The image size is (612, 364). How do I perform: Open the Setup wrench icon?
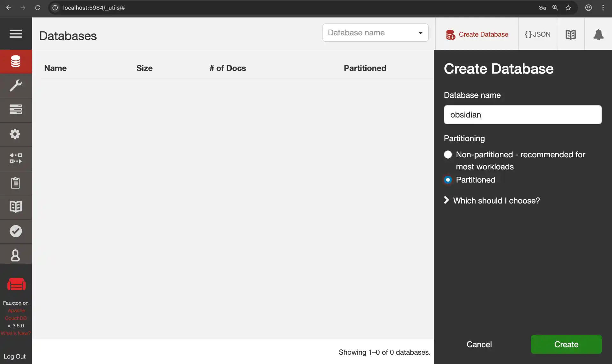16,86
